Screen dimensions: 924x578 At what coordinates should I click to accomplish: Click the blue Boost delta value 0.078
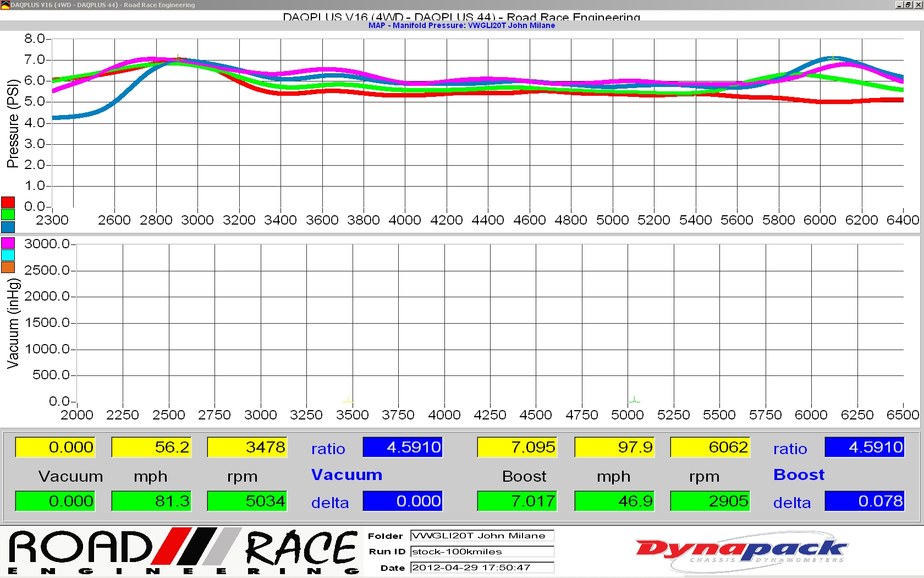865,501
